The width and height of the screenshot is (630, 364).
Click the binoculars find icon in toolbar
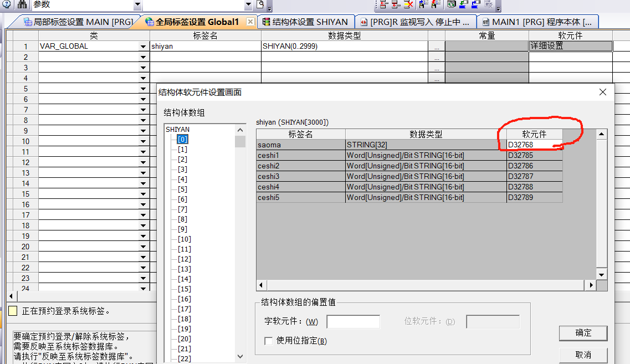22,4
